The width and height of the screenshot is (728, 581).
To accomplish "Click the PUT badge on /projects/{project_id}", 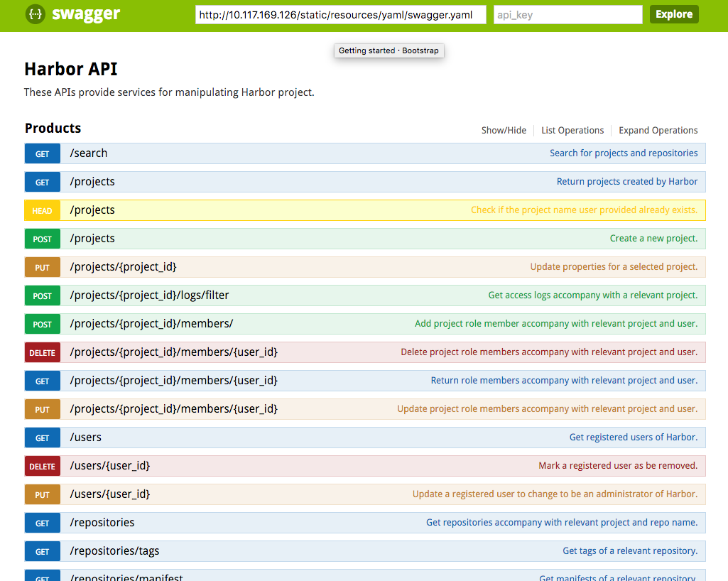I will tap(42, 267).
